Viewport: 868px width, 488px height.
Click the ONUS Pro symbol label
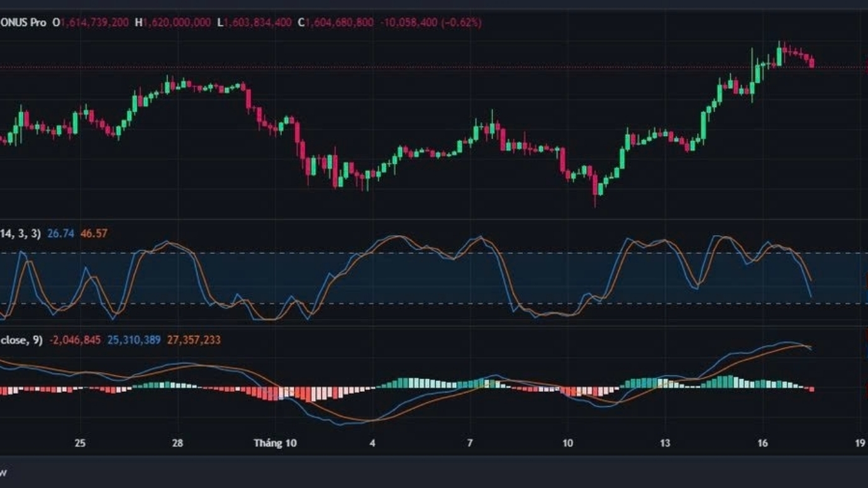click(23, 23)
